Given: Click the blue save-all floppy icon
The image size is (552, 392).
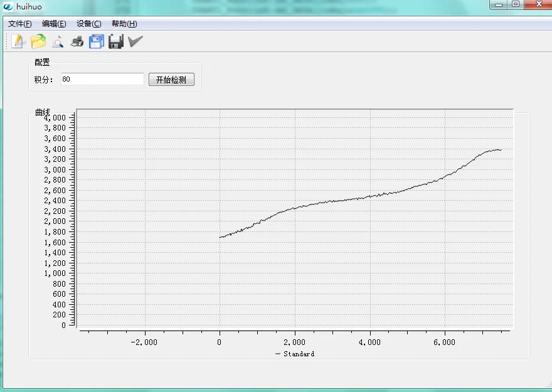Looking at the screenshot, I should (97, 41).
